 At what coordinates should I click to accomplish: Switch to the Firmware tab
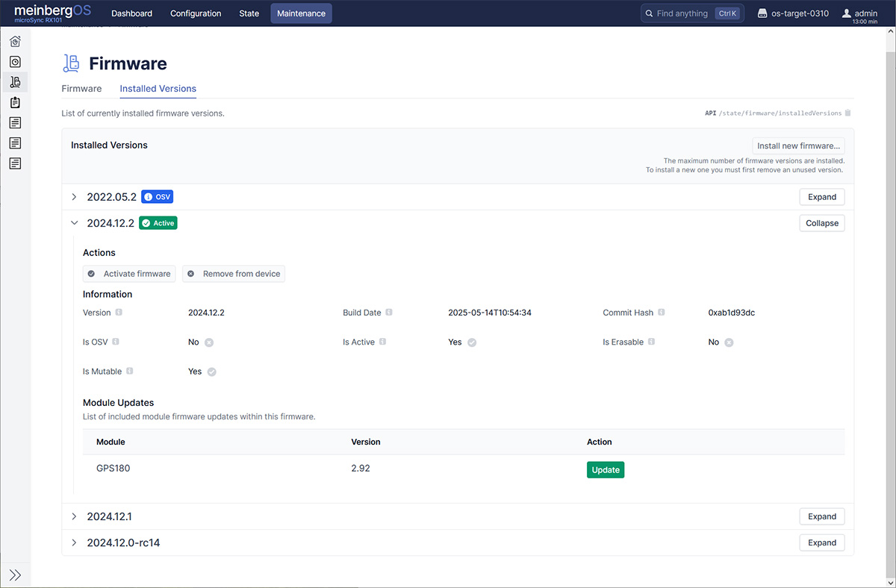click(x=81, y=88)
